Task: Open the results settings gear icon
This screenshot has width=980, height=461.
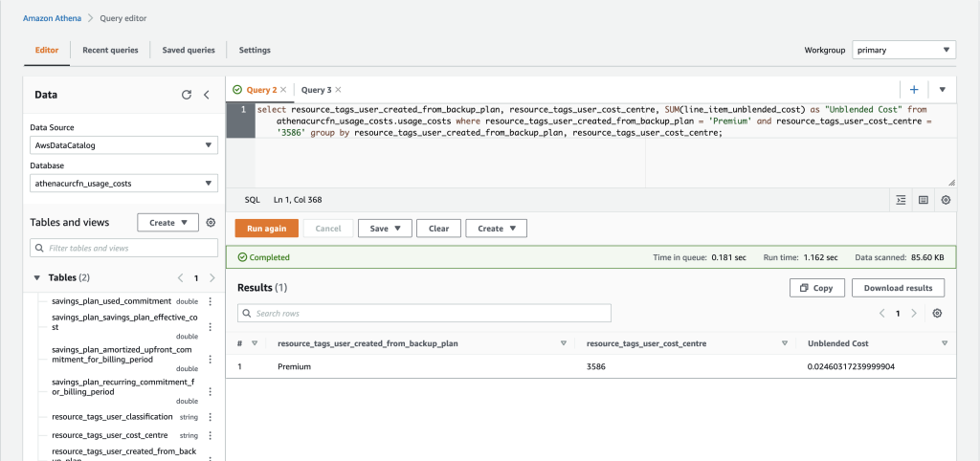Action: pyautogui.click(x=937, y=314)
